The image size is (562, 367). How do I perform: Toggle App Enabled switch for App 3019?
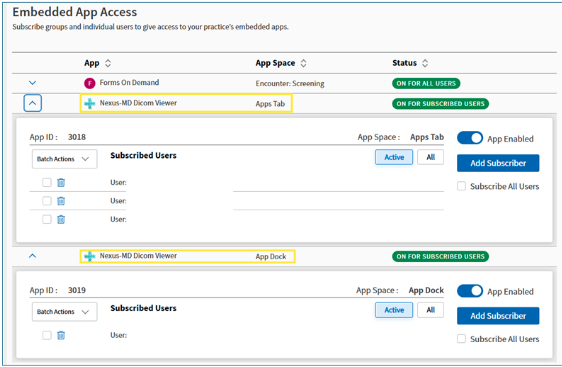(x=470, y=291)
